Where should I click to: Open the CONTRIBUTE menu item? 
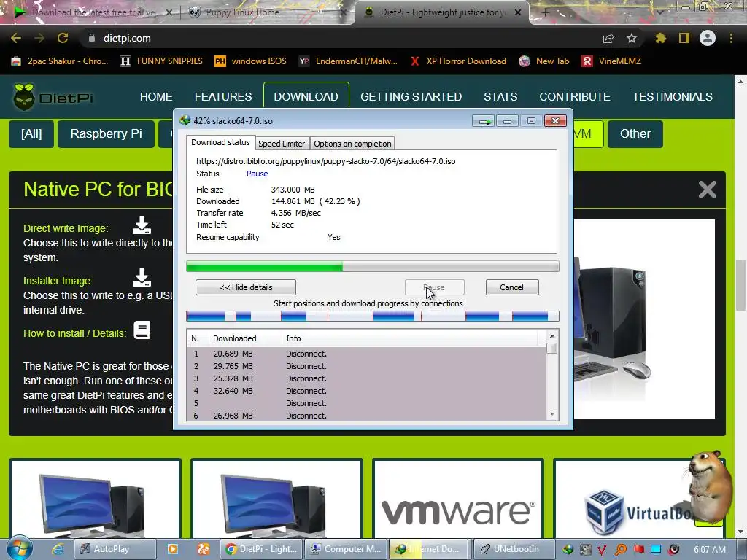coord(575,97)
